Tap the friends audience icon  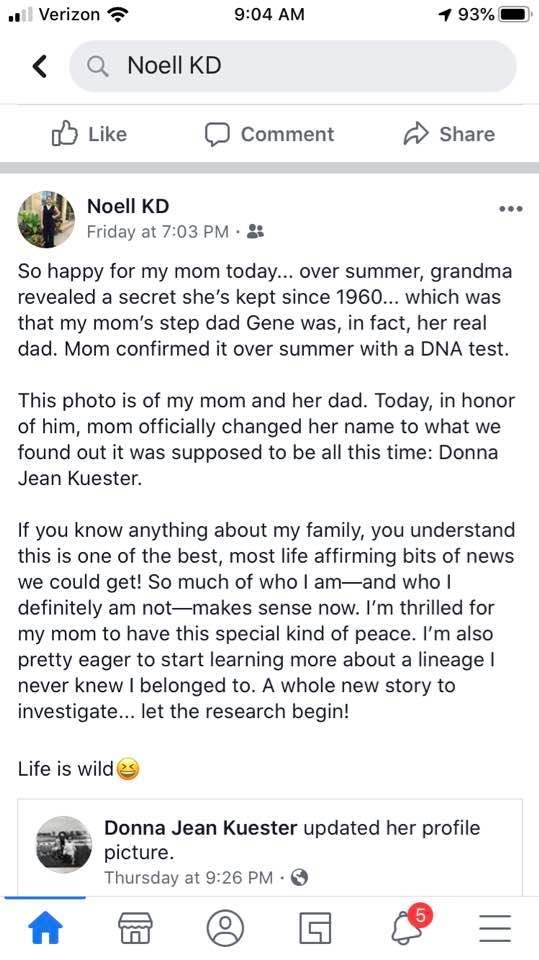pos(255,232)
